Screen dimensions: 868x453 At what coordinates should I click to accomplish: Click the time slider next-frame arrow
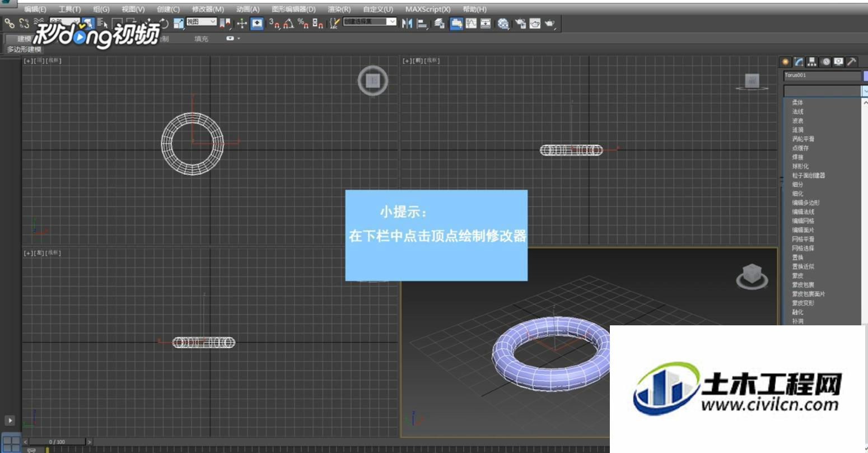pyautogui.click(x=89, y=442)
